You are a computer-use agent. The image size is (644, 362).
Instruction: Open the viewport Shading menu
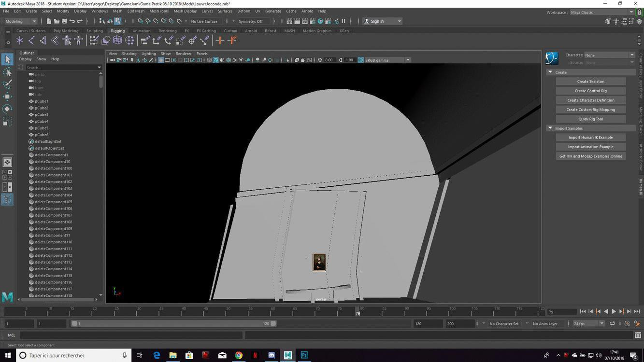129,54
